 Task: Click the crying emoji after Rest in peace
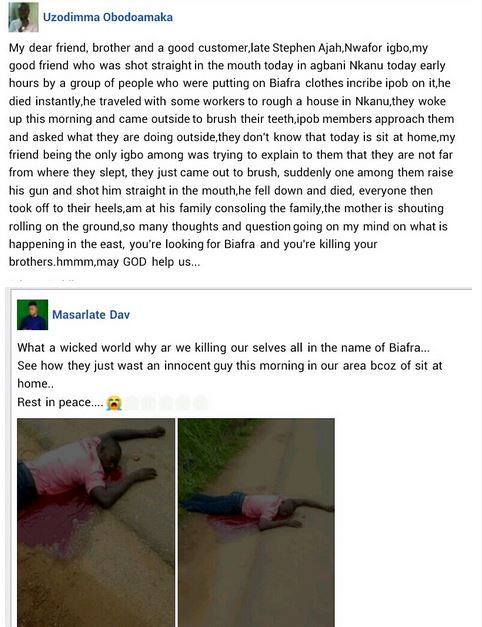point(114,403)
